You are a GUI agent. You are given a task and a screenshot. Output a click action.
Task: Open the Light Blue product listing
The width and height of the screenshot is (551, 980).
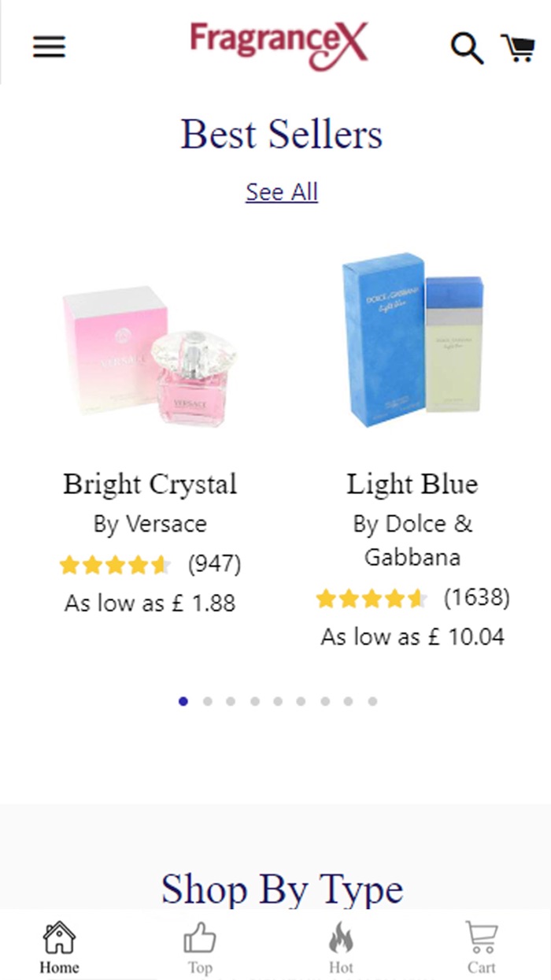coord(412,484)
